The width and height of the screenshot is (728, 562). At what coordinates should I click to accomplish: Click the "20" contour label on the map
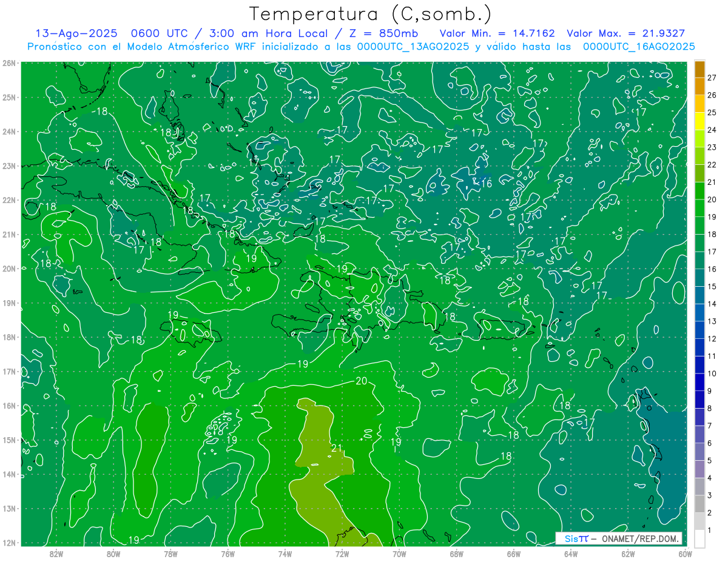[x=362, y=381]
